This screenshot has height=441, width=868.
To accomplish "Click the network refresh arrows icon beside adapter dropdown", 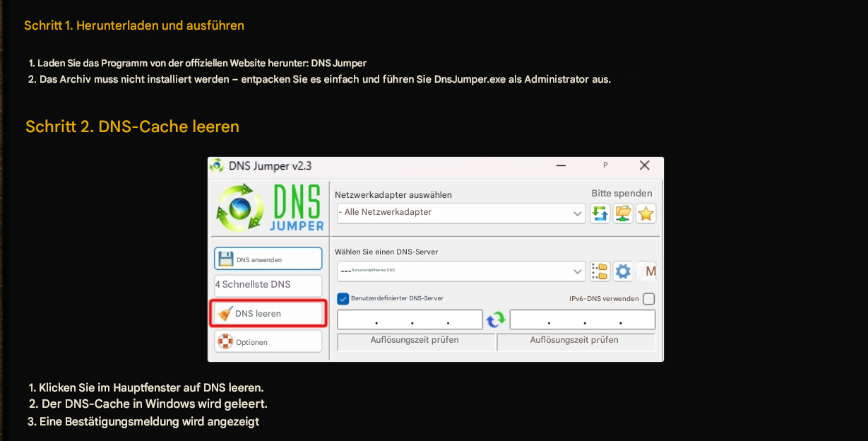I will tap(600, 213).
